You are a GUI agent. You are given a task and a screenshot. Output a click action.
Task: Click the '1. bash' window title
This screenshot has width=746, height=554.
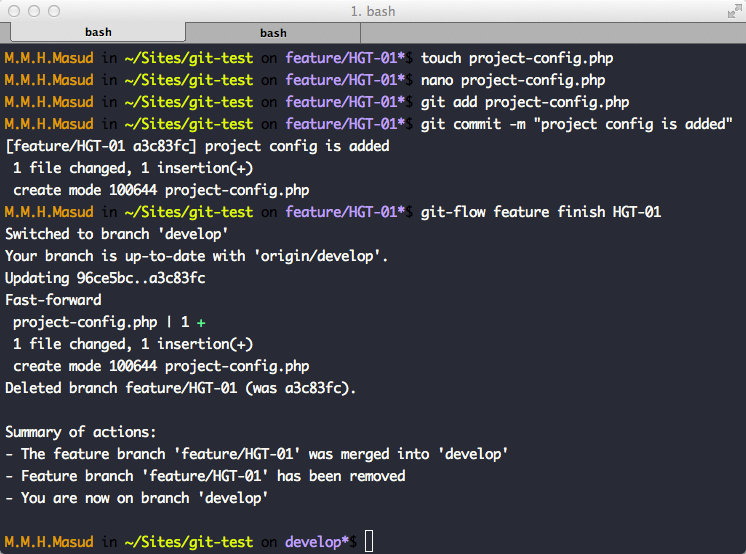pos(373,11)
